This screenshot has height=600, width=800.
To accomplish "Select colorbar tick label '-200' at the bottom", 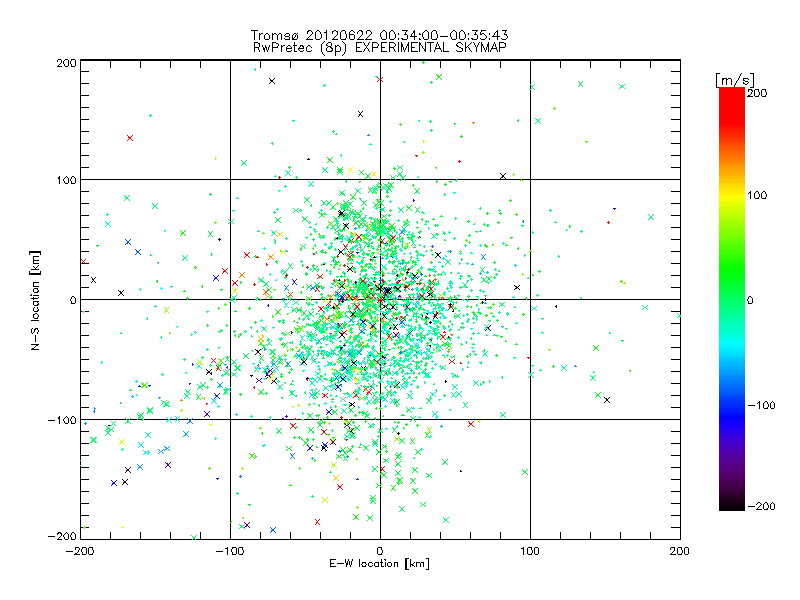I will (x=761, y=506).
